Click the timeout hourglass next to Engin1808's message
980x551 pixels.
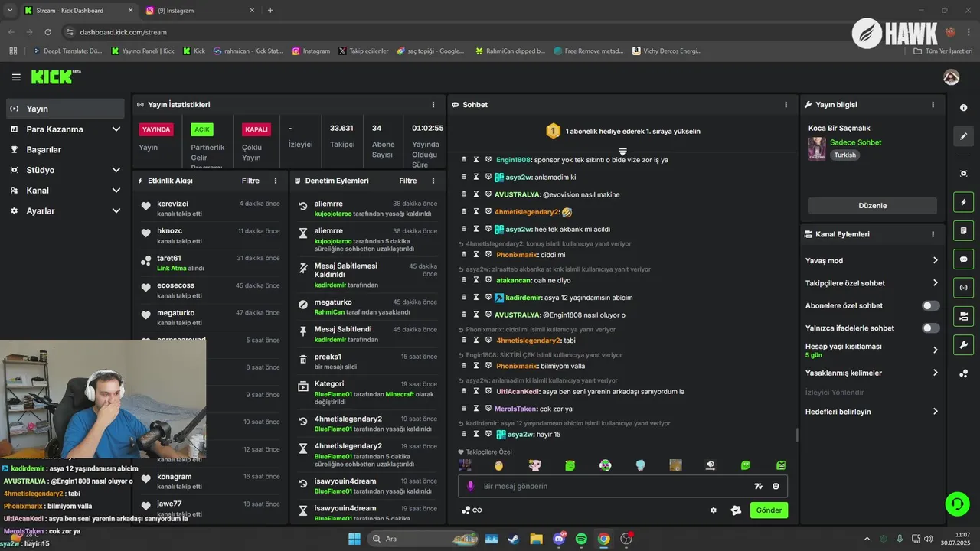(475, 160)
